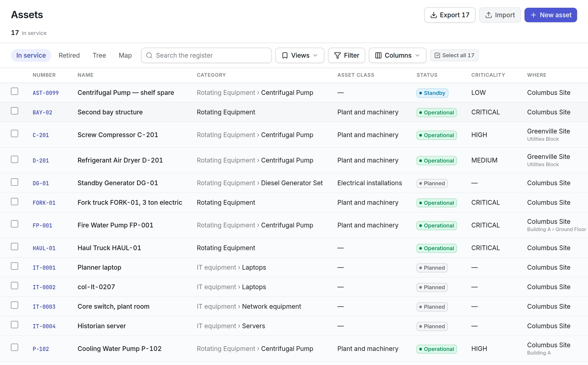The width and height of the screenshot is (588, 365).
Task: Click the Operational badge for BAY-02
Action: click(436, 113)
